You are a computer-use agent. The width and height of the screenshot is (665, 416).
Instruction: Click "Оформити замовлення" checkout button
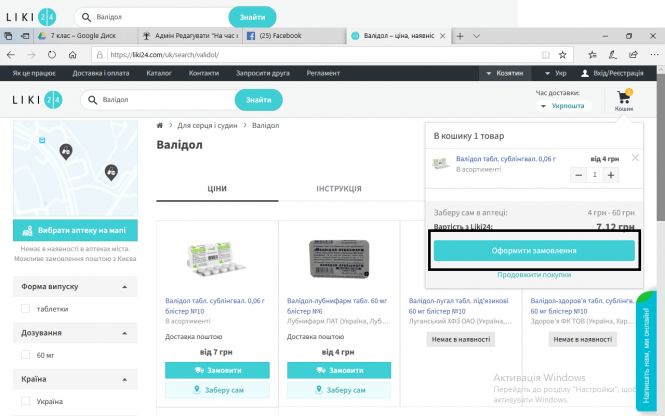pos(534,251)
